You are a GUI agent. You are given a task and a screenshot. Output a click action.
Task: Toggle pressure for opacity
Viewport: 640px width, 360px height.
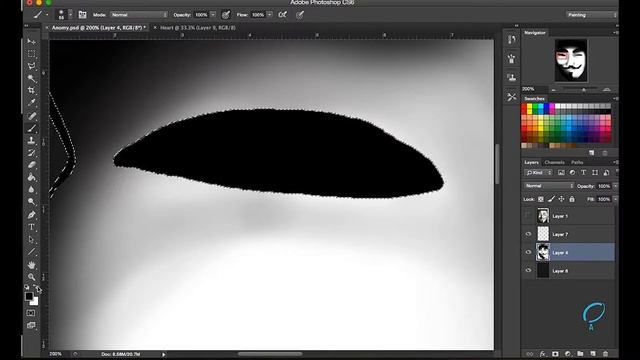[x=225, y=15]
